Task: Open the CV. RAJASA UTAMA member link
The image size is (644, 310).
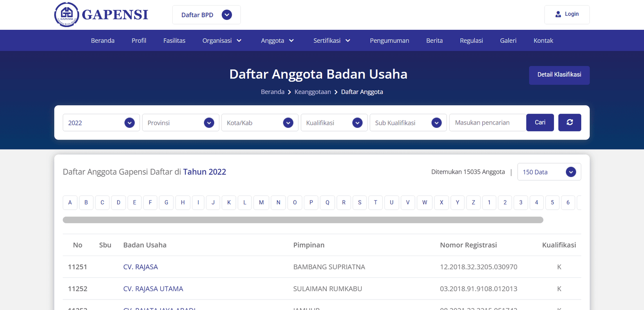Action: coord(153,289)
